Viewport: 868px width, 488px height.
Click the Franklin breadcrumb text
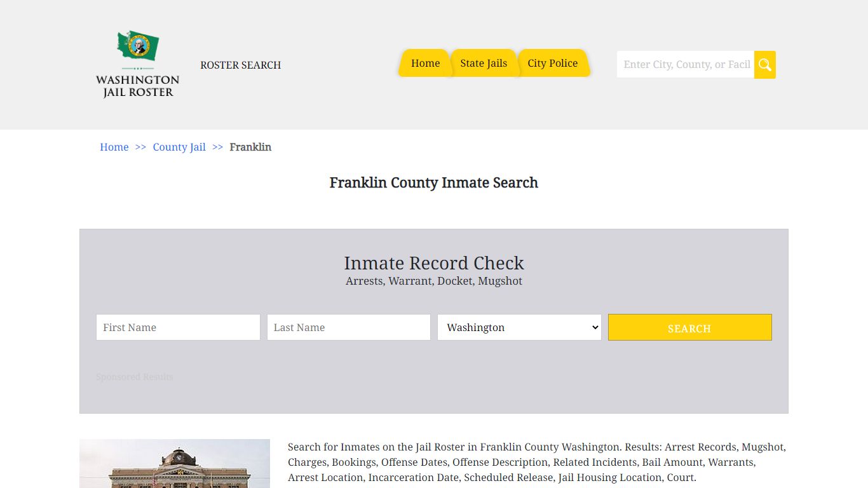250,147
